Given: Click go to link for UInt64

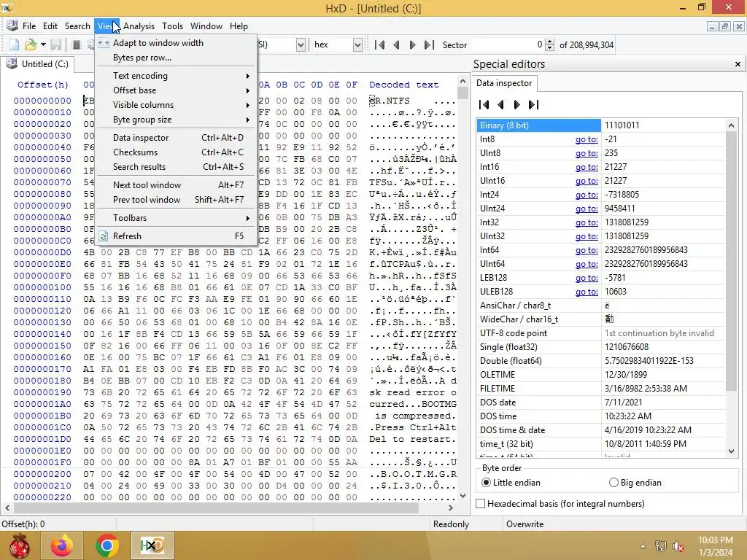Looking at the screenshot, I should 587,264.
